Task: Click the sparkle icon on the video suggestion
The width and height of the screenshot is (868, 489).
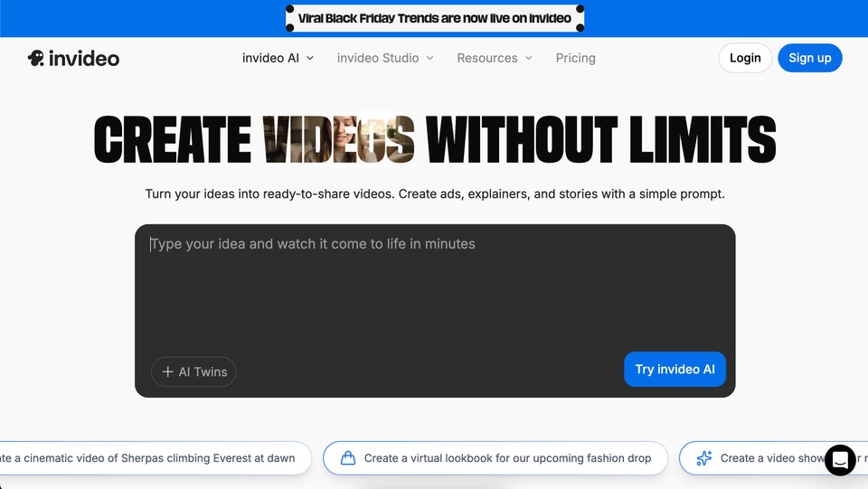Action: [x=704, y=458]
